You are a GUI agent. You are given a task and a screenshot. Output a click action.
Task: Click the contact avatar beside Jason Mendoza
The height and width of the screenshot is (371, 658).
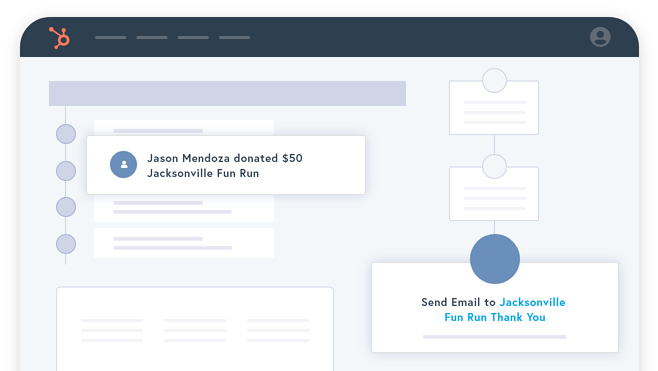[123, 165]
